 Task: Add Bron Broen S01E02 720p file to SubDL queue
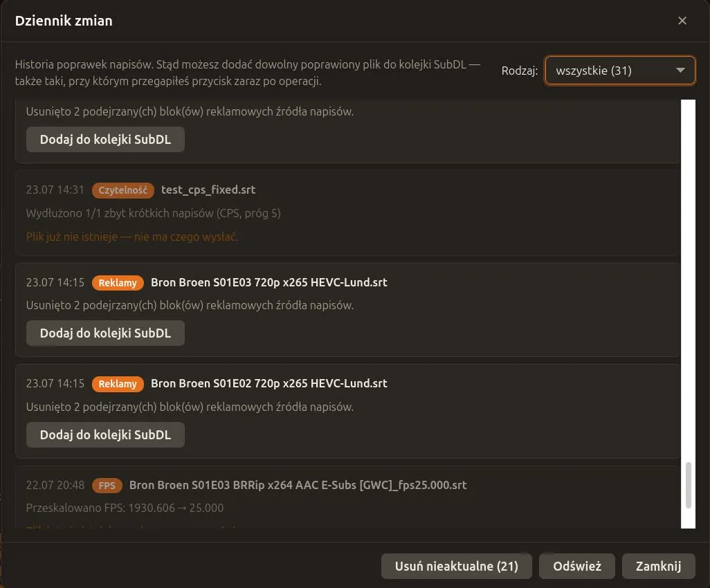click(105, 435)
